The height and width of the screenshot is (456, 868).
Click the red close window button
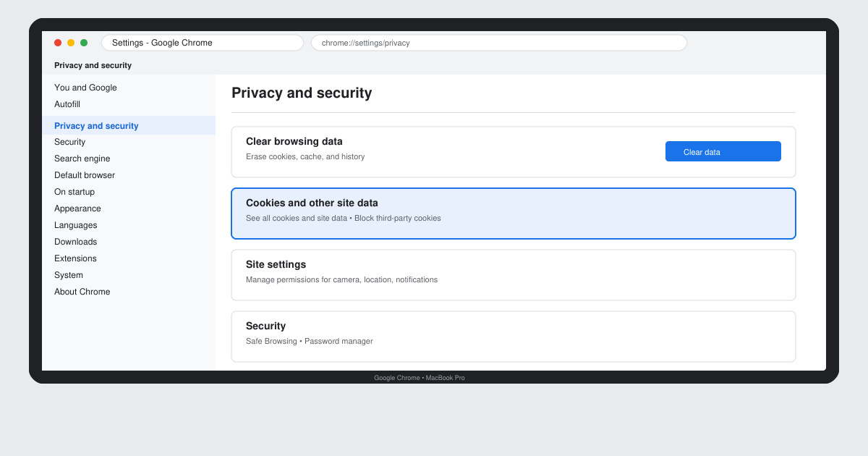tap(58, 43)
